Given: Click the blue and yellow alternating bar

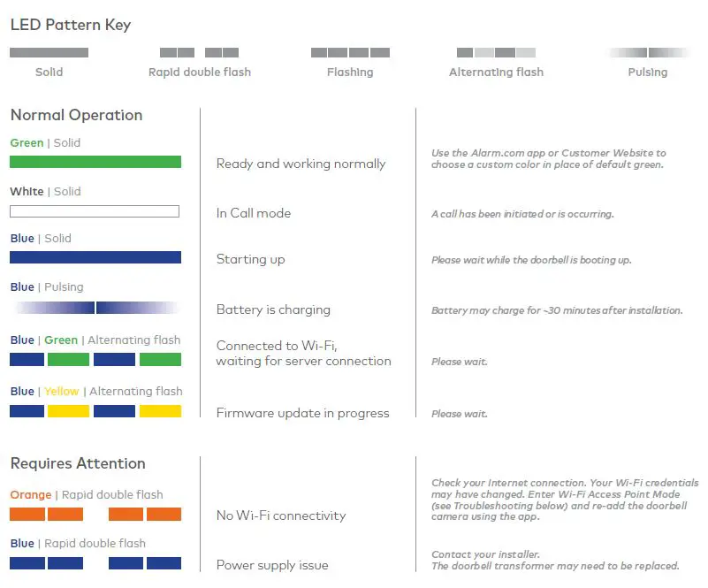Looking at the screenshot, I should (x=95, y=411).
